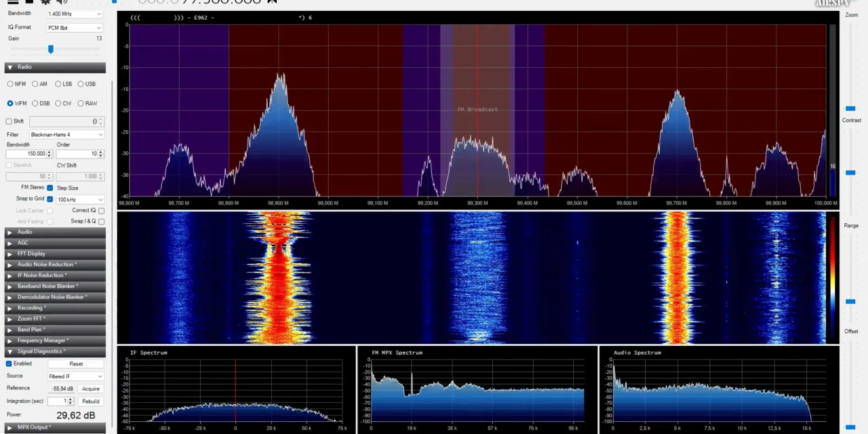Click the Order spinner arrows
This screenshot has height=434, width=868.
pos(102,154)
